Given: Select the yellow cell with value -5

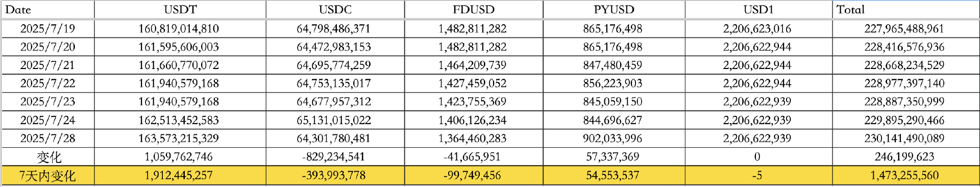Looking at the screenshot, I should tap(758, 176).
